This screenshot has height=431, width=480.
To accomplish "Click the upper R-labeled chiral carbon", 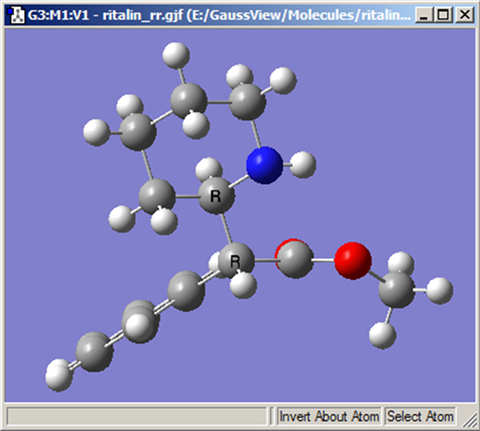I will [216, 196].
